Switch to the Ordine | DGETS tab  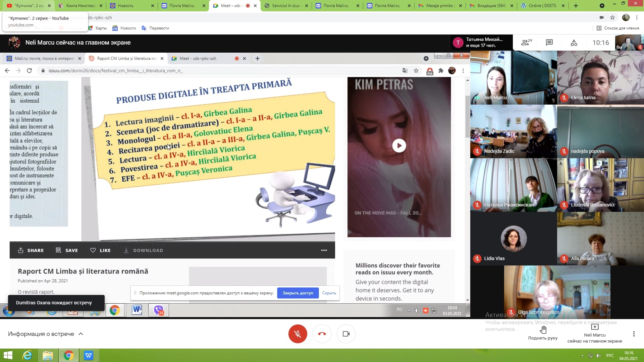tap(542, 6)
